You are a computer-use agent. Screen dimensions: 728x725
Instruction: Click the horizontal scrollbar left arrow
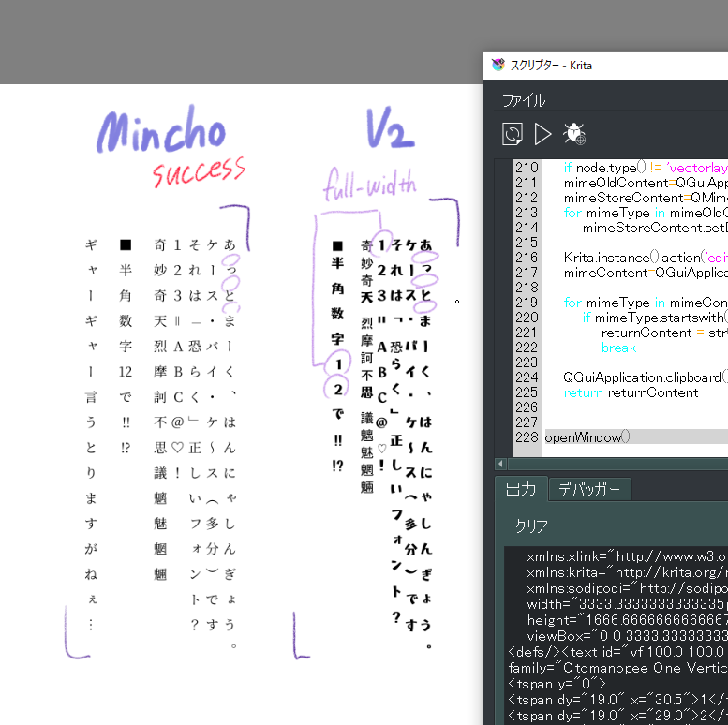click(x=500, y=464)
